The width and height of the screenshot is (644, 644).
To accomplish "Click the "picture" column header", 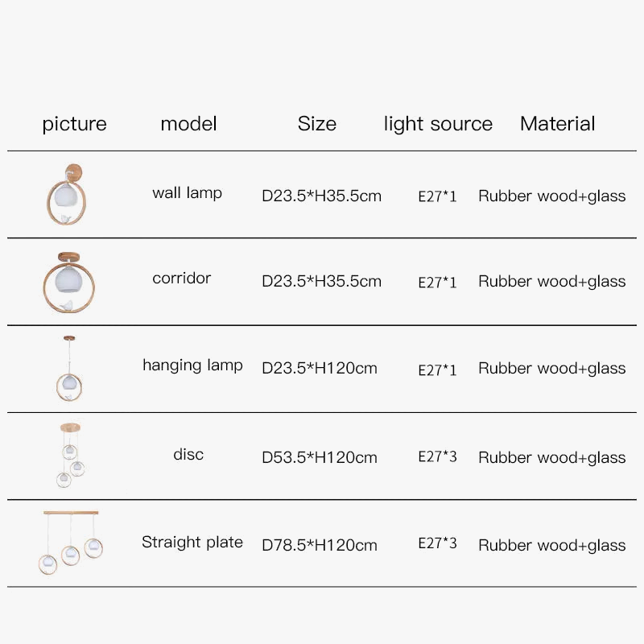I will click(74, 124).
